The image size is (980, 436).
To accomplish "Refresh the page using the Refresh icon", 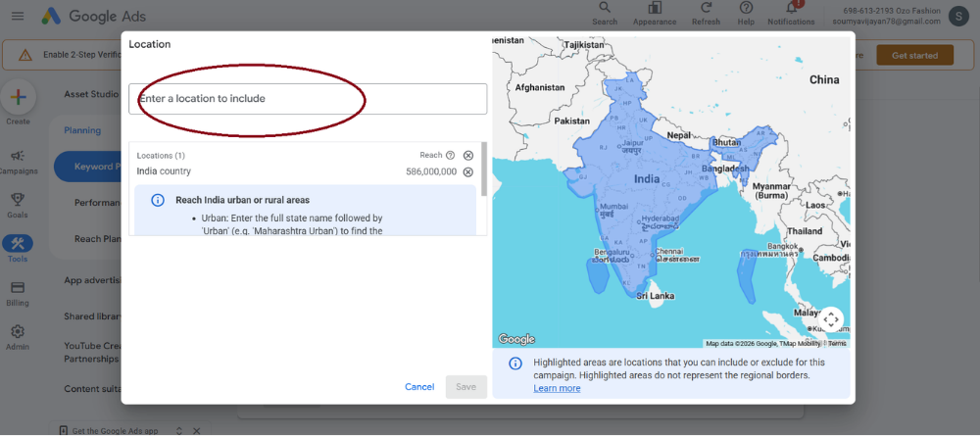I will click(x=706, y=14).
